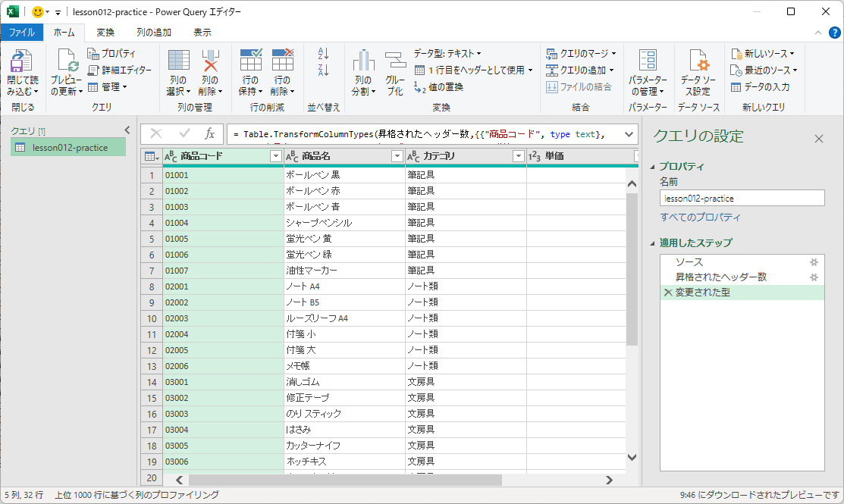Switch to the 変換 tab
Viewport: 844px width, 504px height.
point(105,33)
